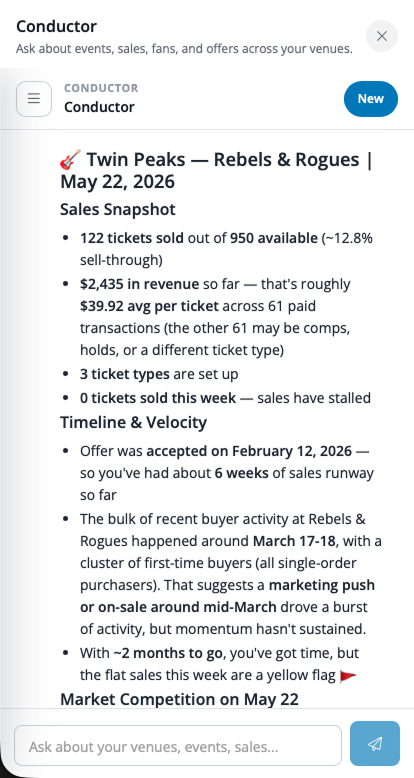Click the Market Competition on May 22 heading

(x=179, y=699)
